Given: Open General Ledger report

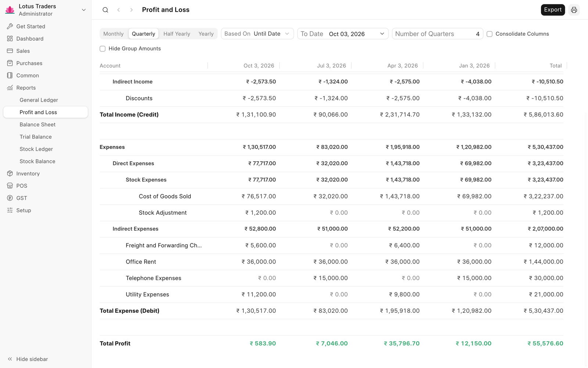Looking at the screenshot, I should coord(46,100).
